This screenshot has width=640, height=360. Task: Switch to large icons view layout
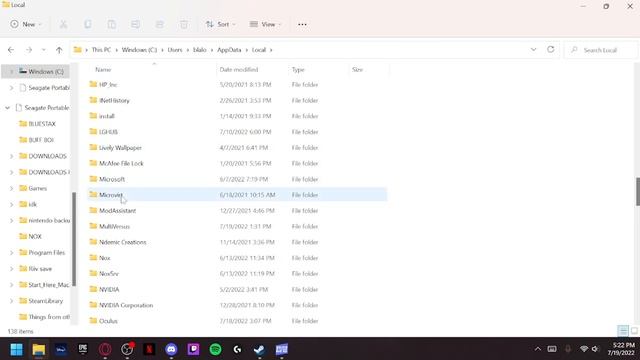634,331
